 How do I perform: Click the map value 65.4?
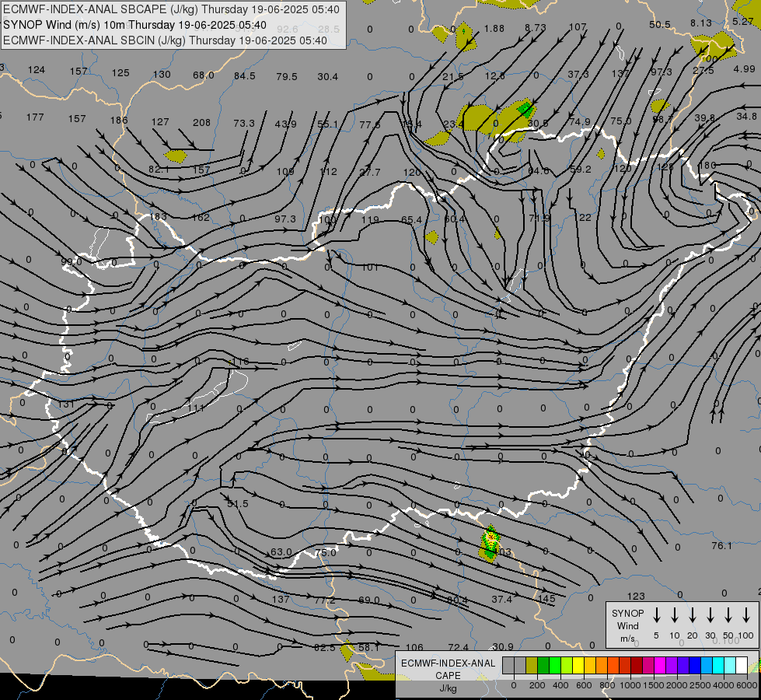411,219
